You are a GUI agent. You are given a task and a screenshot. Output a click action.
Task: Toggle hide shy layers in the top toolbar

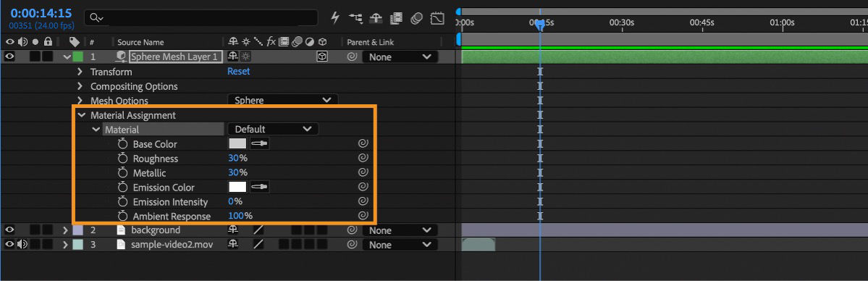tap(376, 17)
